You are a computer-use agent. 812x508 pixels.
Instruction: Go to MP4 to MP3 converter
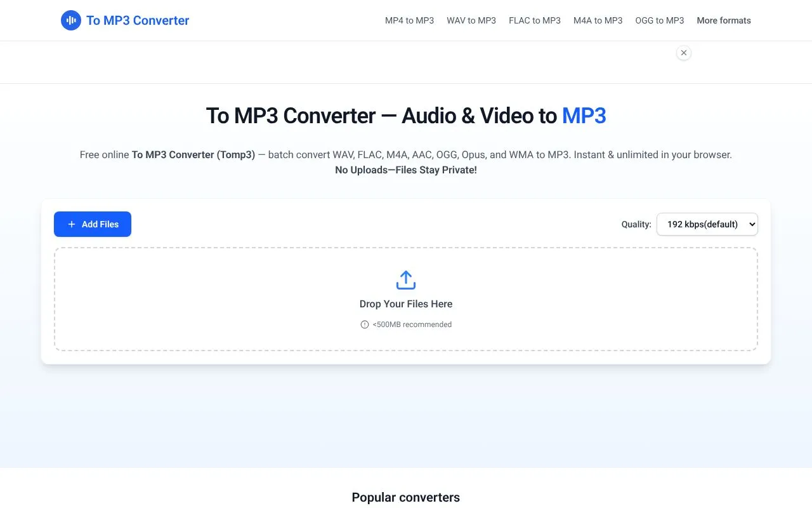409,20
